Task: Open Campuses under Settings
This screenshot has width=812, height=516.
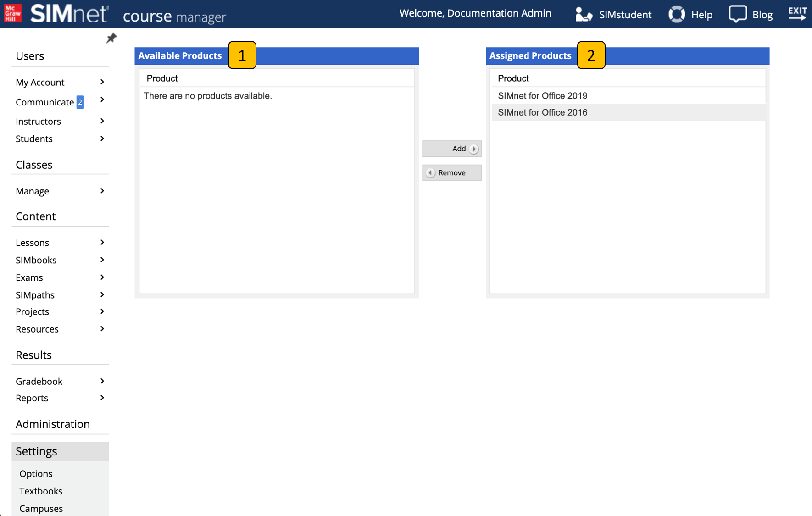Action: [x=41, y=509]
